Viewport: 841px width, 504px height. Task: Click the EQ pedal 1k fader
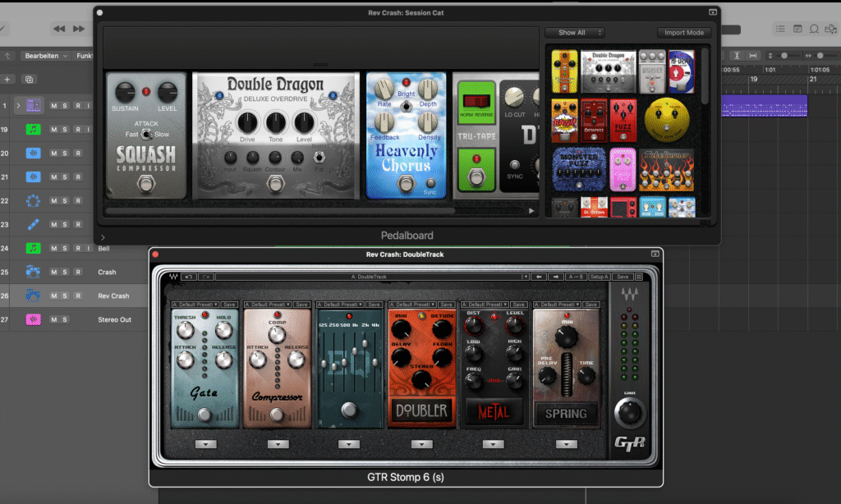tap(355, 351)
